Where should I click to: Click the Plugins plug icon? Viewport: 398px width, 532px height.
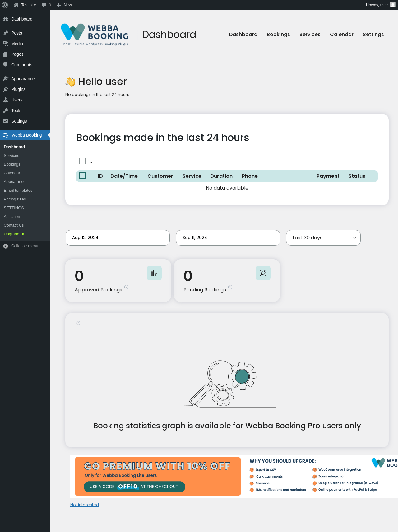(x=6, y=89)
